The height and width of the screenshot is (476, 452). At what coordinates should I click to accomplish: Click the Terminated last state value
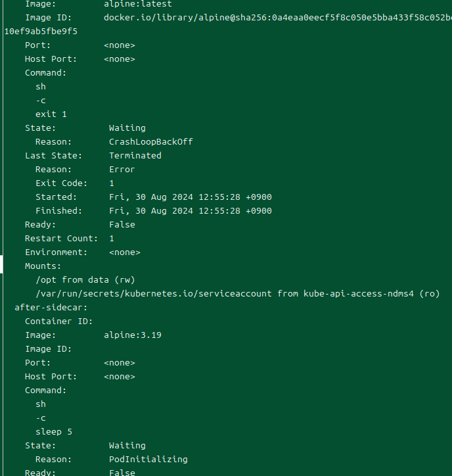point(135,156)
